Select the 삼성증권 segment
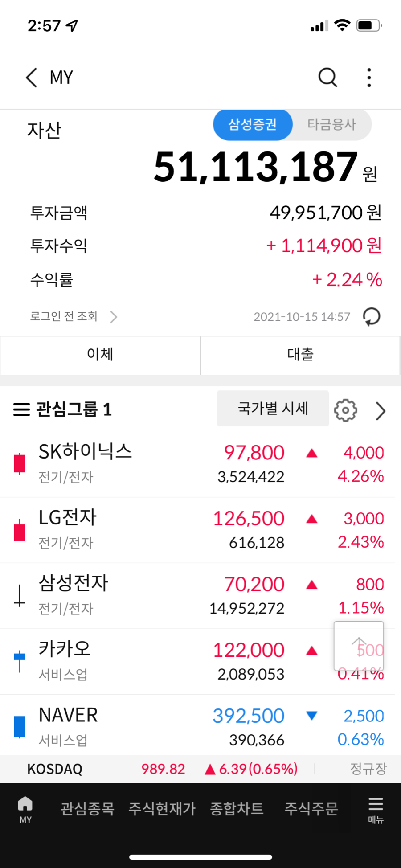 253,124
